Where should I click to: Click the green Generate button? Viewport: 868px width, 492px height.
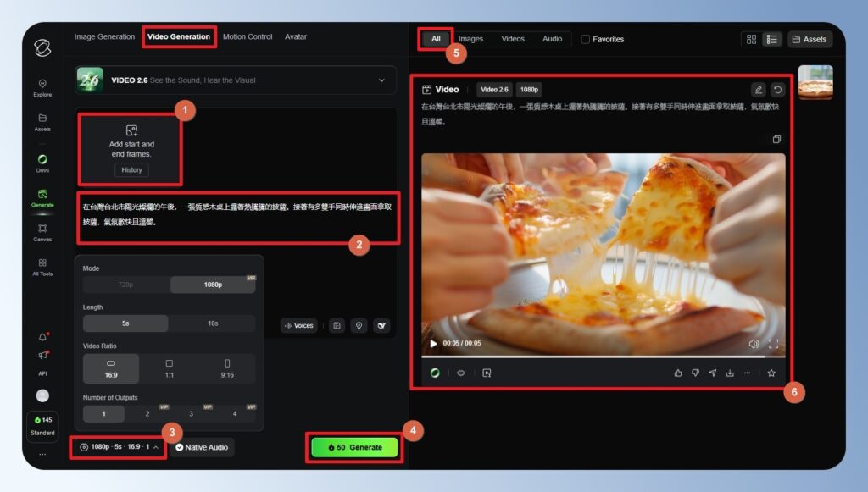(x=354, y=447)
